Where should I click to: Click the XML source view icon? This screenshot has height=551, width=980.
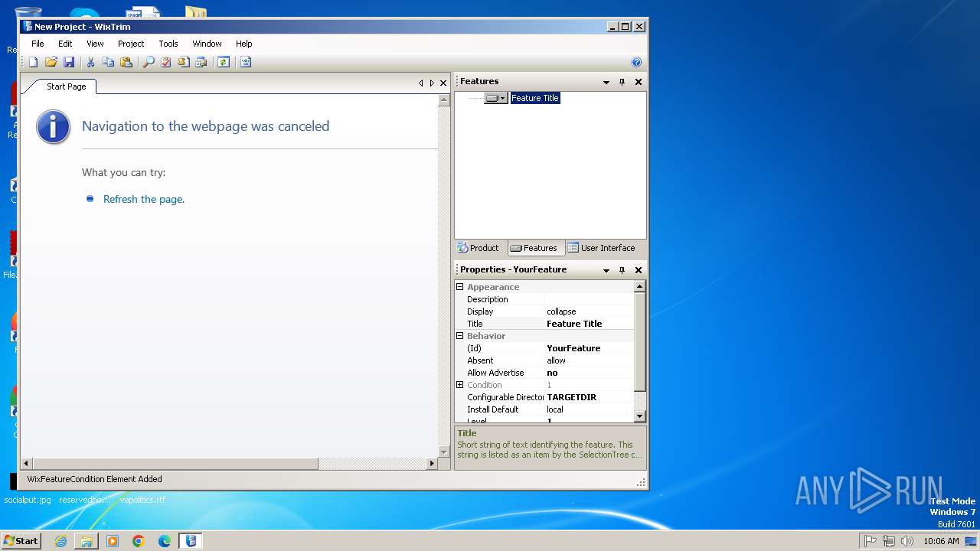(x=246, y=62)
